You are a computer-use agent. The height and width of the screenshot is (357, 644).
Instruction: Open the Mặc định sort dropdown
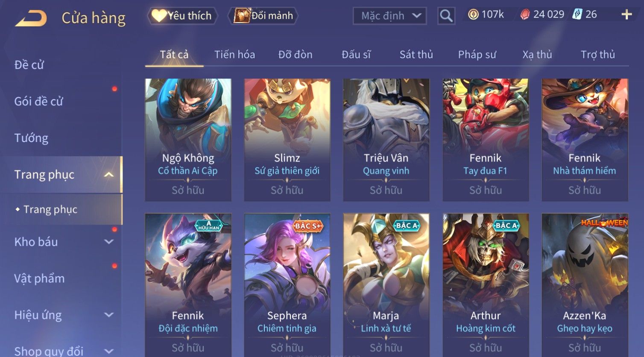[x=389, y=16]
